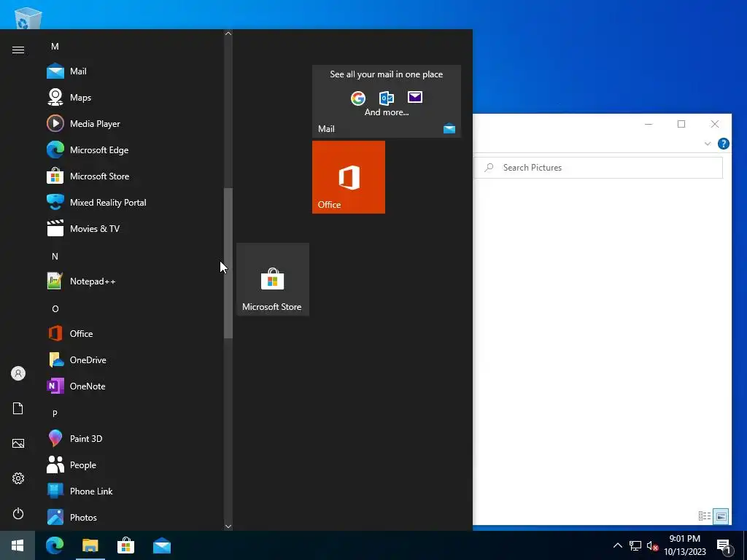This screenshot has height=560, width=747.
Task: Open Office in the app list
Action: click(x=133, y=334)
